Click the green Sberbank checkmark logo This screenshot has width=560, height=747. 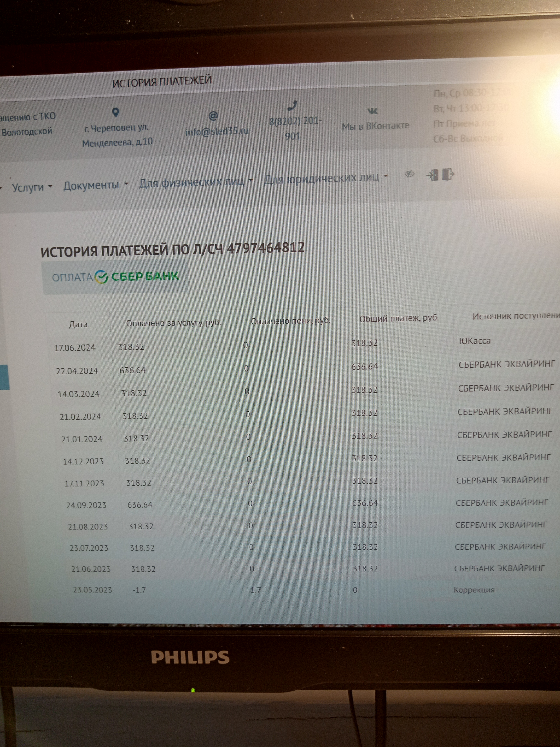coord(101,277)
